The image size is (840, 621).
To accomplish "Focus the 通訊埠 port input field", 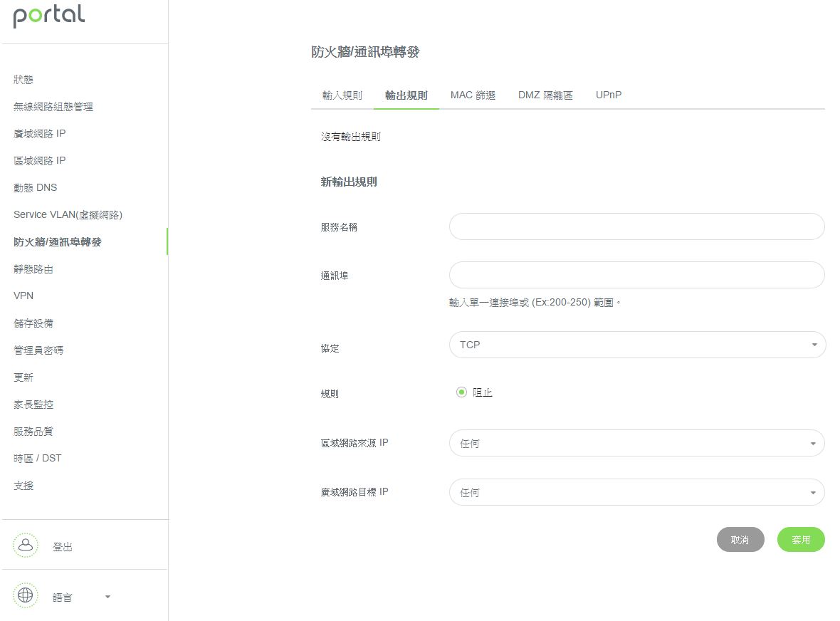I will pyautogui.click(x=637, y=275).
